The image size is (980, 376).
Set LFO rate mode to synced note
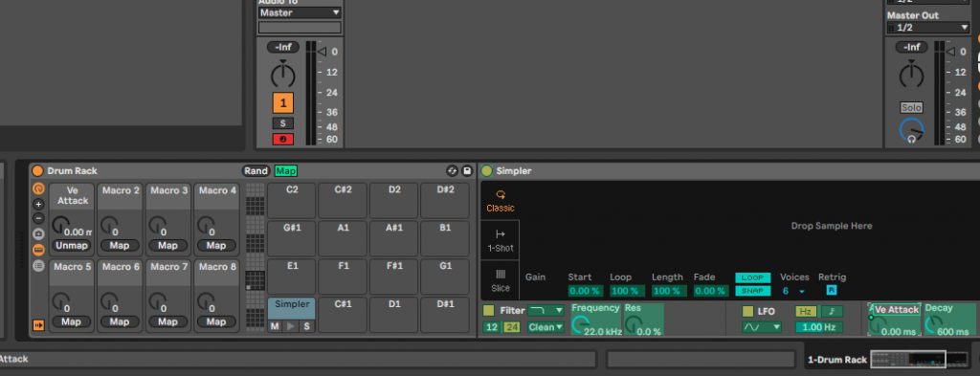832,311
